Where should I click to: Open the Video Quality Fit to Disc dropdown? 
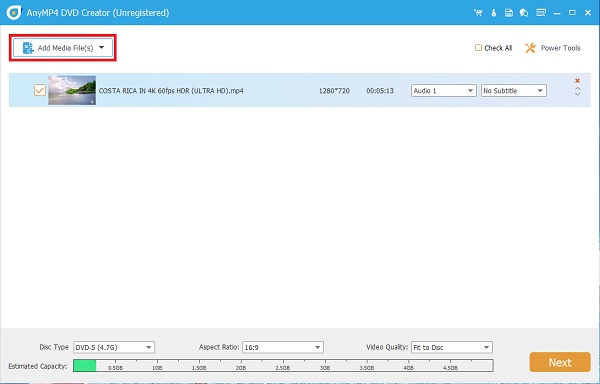click(x=452, y=347)
